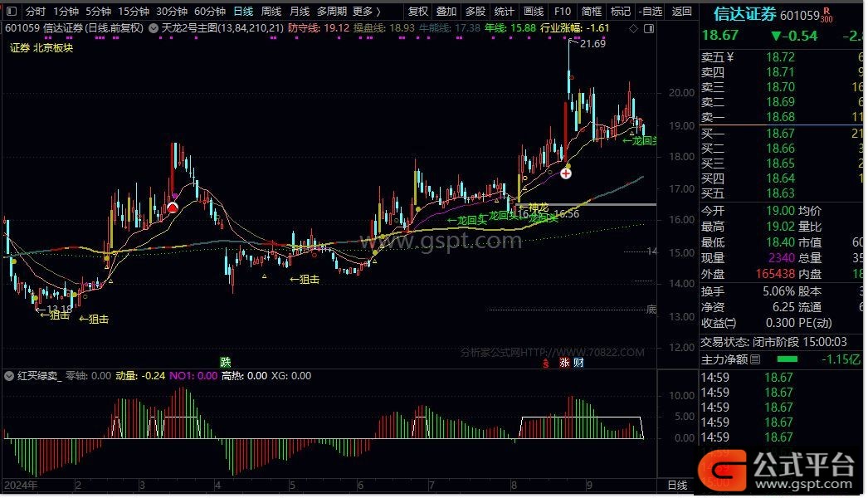Click the 日线 label on bottom time axis

pos(676,485)
